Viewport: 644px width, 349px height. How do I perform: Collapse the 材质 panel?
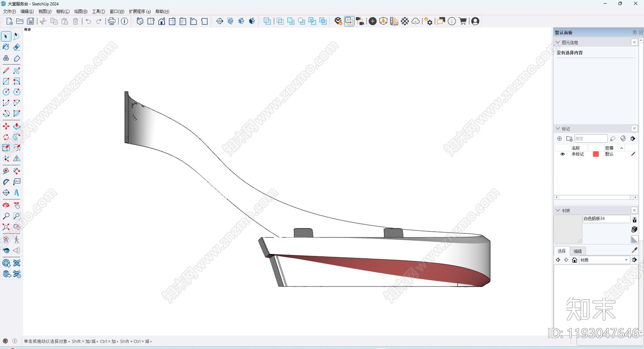(558, 210)
